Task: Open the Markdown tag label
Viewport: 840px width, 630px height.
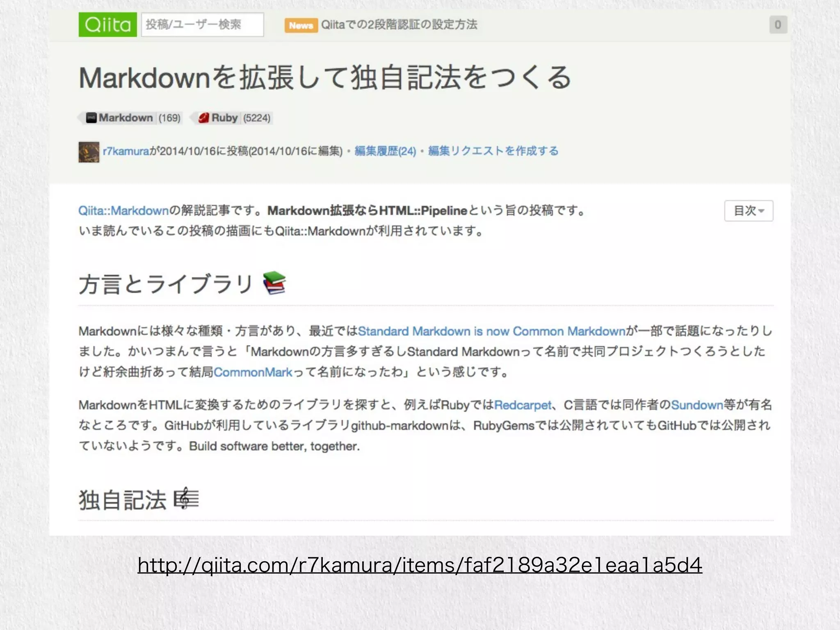Action: click(126, 118)
